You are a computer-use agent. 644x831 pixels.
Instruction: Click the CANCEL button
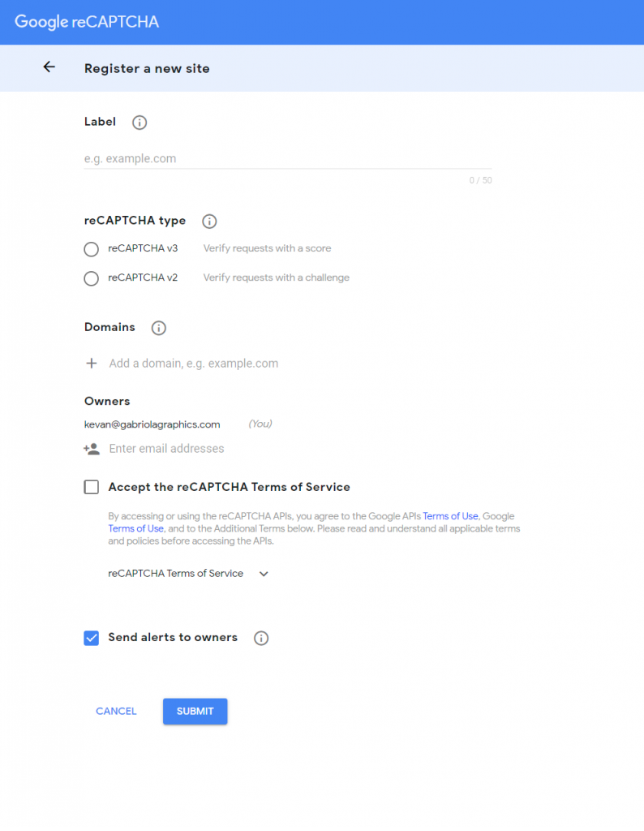coord(116,711)
